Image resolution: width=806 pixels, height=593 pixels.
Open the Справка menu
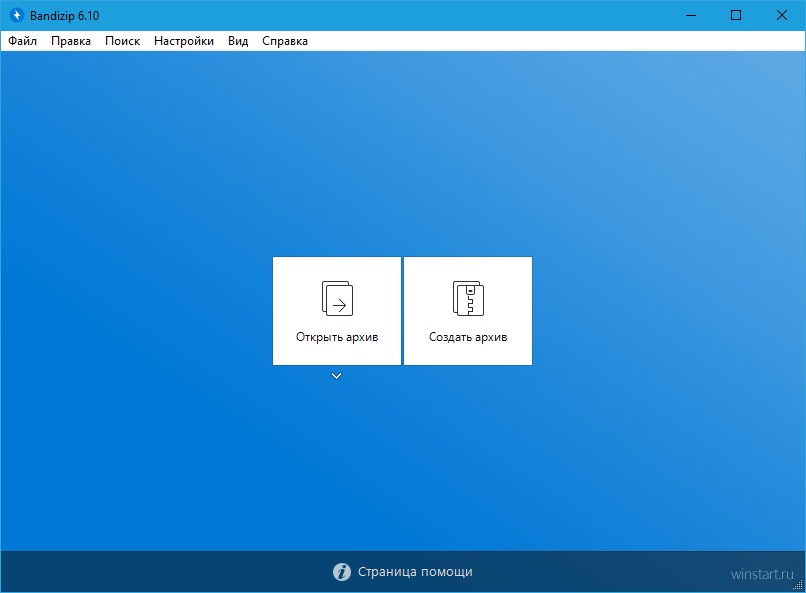(x=285, y=41)
